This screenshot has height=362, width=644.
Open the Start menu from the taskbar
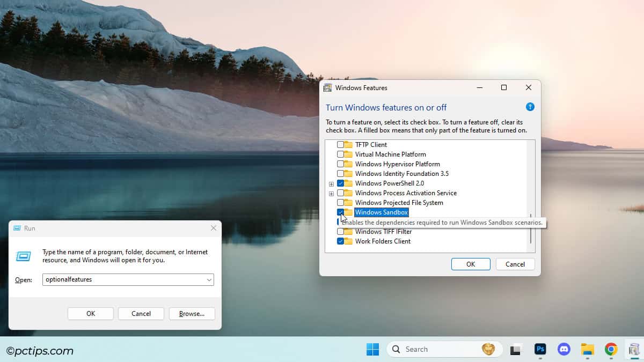click(372, 350)
